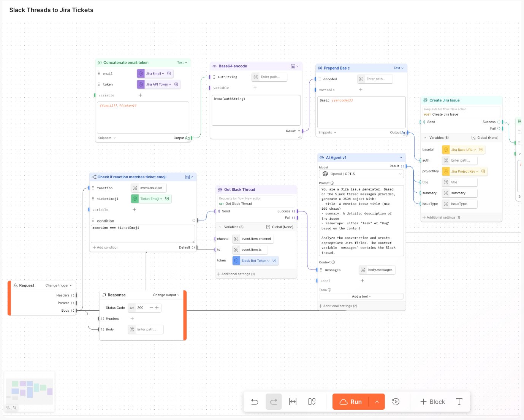Click Ticket Emoji open-in-new icon
The height and width of the screenshot is (420, 524).
(x=167, y=199)
